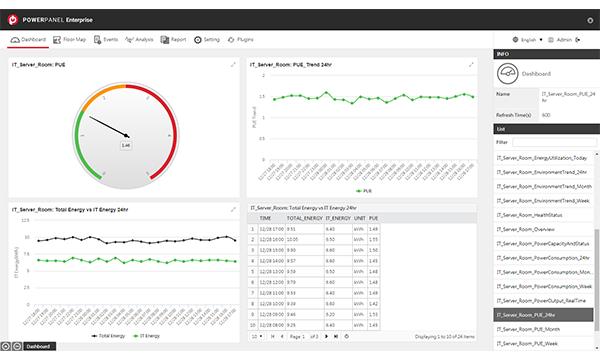This screenshot has height=360, width=600.
Task: Expand the PUE_Trend 24hr chart widget
Action: (471, 65)
